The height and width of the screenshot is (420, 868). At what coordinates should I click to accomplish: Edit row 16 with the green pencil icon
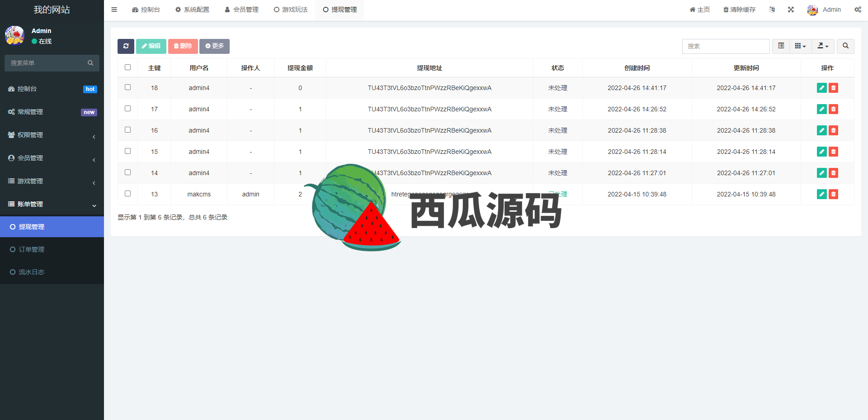coord(822,130)
